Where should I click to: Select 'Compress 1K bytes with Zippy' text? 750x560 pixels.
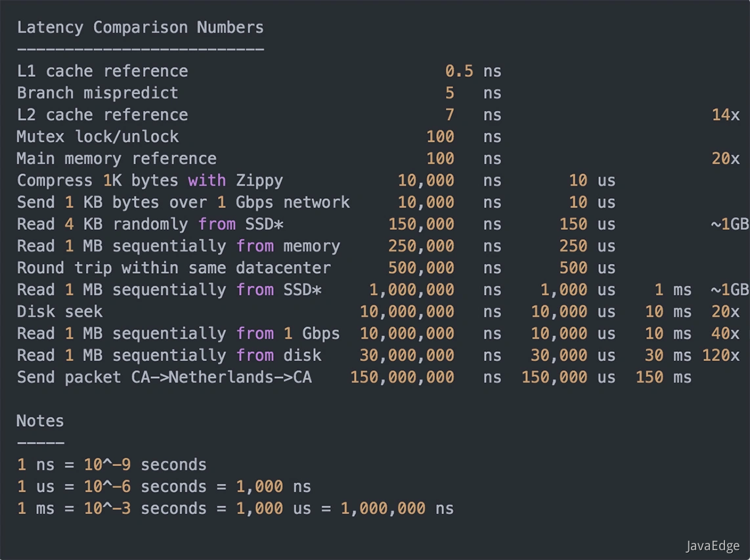[150, 181]
